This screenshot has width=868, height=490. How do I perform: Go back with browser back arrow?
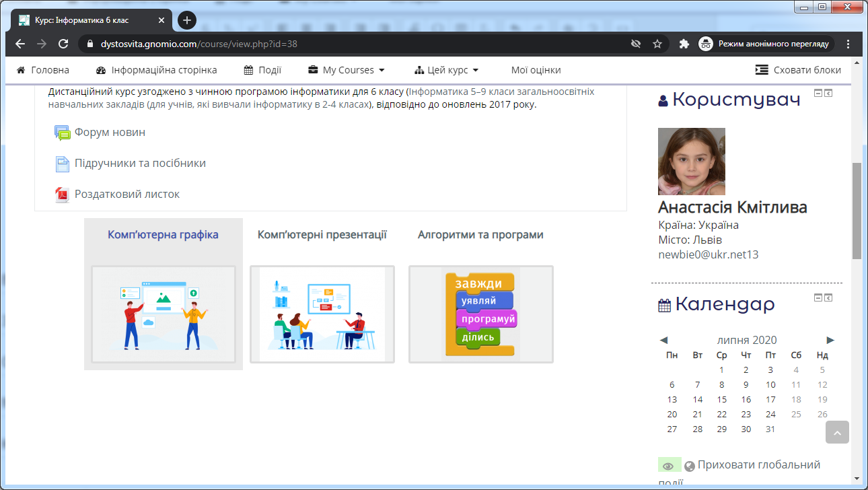coord(20,44)
